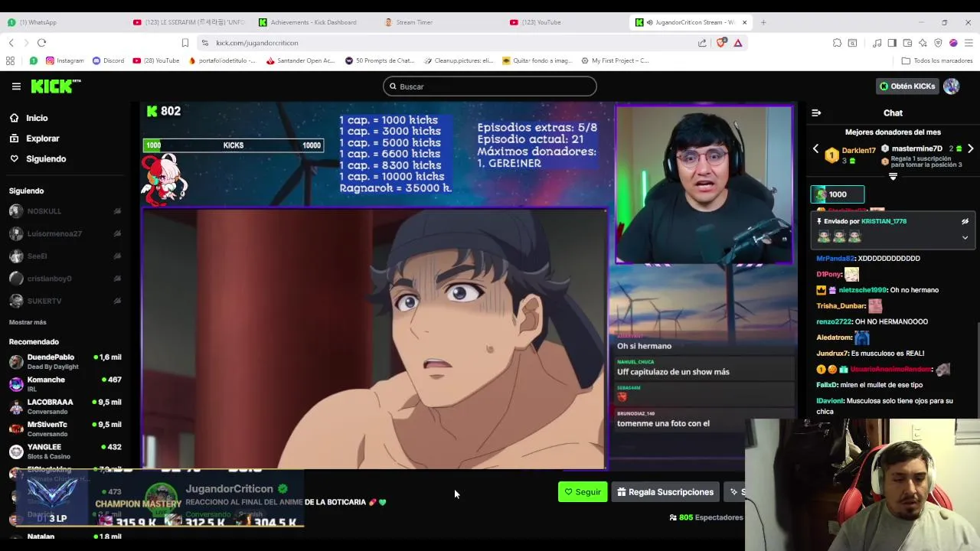
Task: Open MrStivenTc recommended channel
Action: point(65,429)
